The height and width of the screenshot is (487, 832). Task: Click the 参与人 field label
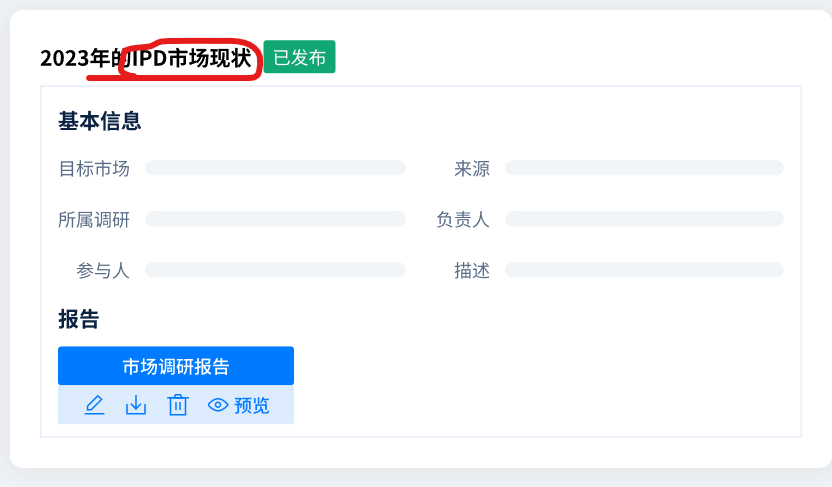tap(103, 270)
